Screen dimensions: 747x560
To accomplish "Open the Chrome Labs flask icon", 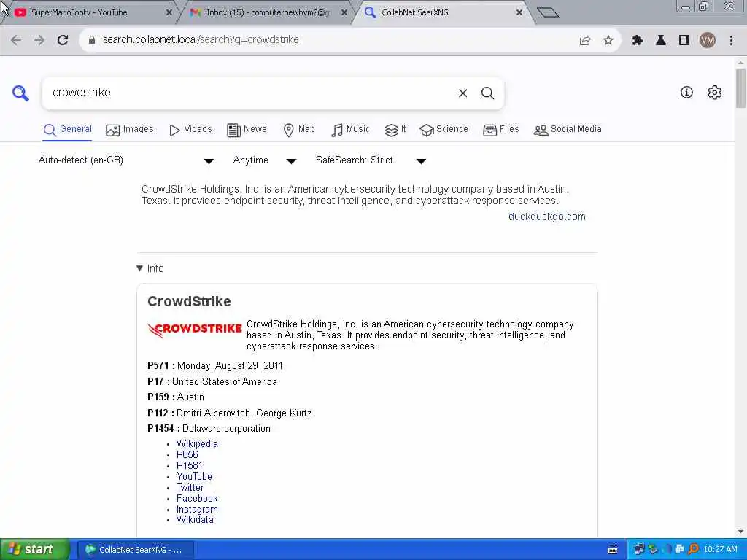I will [661, 41].
